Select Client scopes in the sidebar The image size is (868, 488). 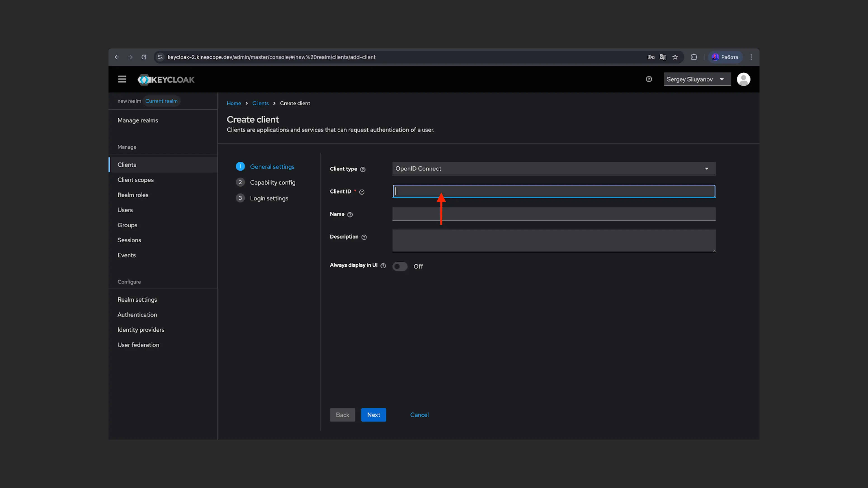(x=135, y=180)
